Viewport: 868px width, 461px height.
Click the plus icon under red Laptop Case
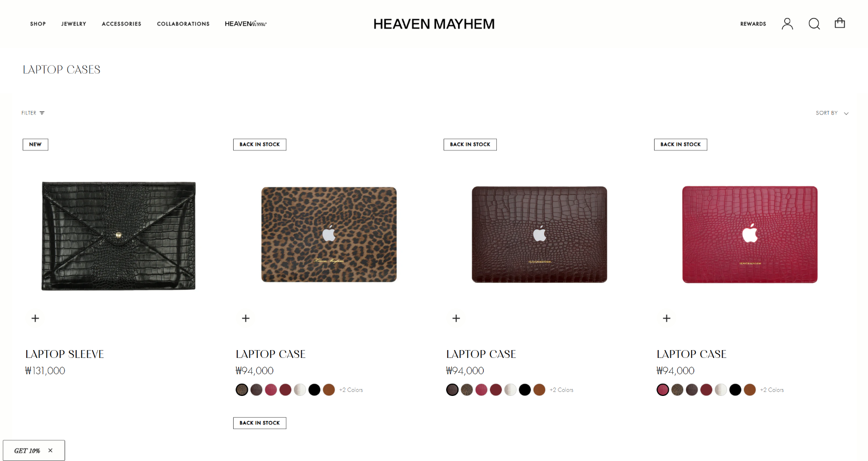click(667, 319)
